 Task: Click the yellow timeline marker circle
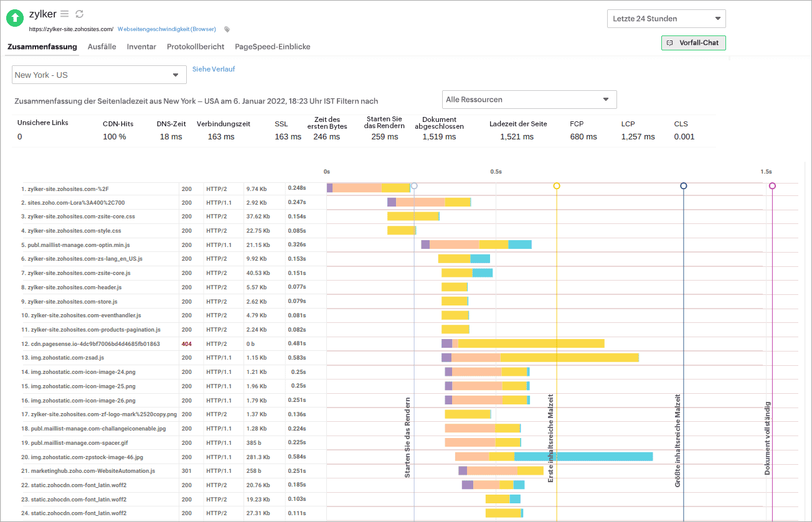(x=556, y=185)
